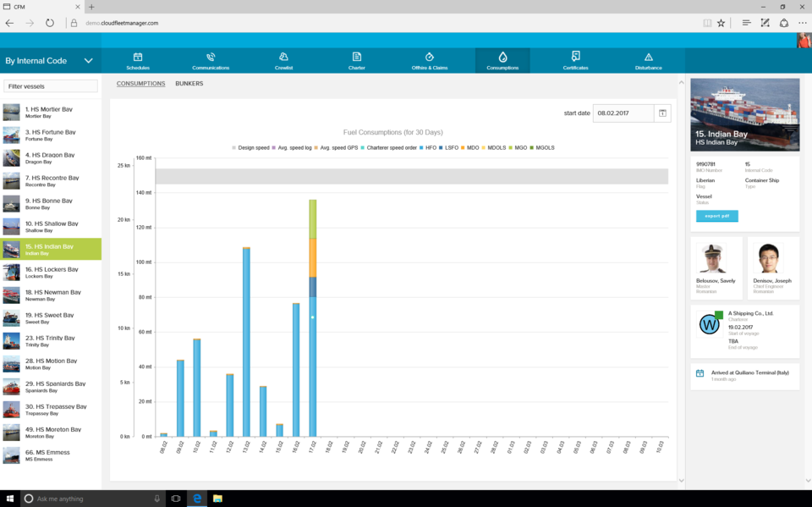Viewport: 812px width, 507px height.
Task: Select the Consumptions sub-tab
Action: pos(140,84)
